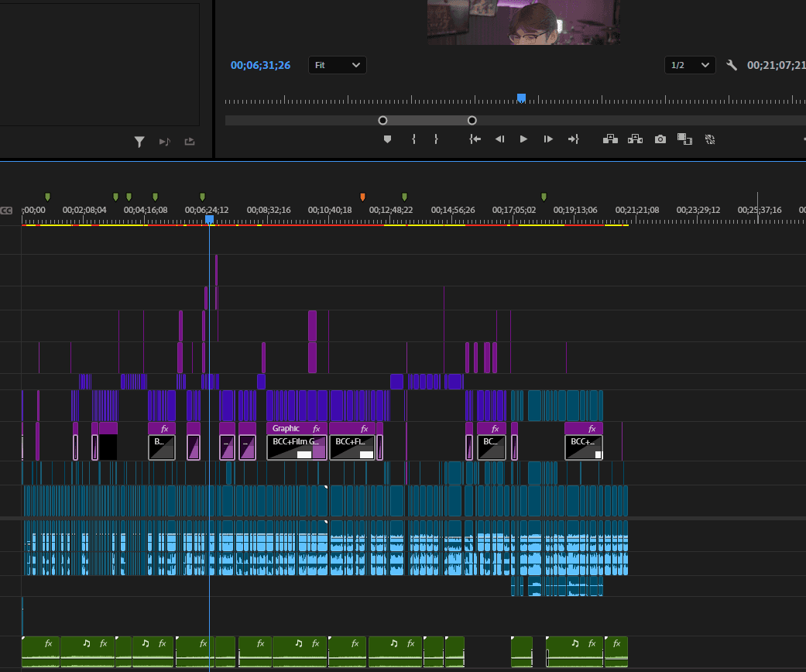The height and width of the screenshot is (672, 806).
Task: Go to Out point button
Action: [573, 139]
